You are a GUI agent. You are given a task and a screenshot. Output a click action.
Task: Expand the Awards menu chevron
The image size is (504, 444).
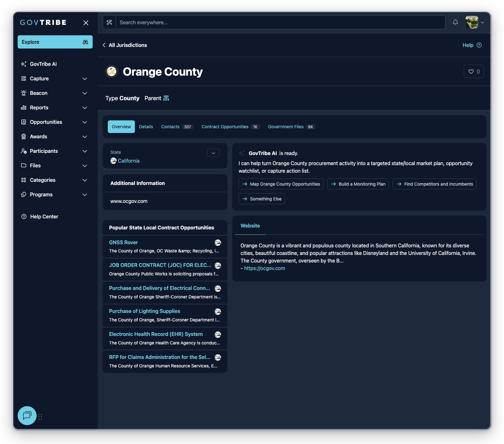click(85, 136)
